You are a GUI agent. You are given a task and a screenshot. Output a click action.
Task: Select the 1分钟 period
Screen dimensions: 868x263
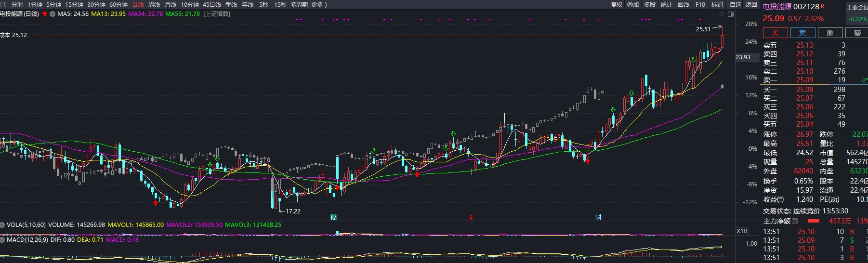pyautogui.click(x=35, y=4)
